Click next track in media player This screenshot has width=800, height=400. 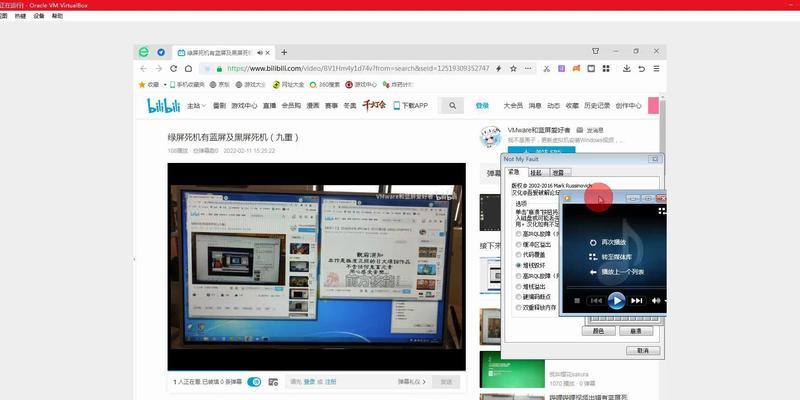pyautogui.click(x=636, y=301)
